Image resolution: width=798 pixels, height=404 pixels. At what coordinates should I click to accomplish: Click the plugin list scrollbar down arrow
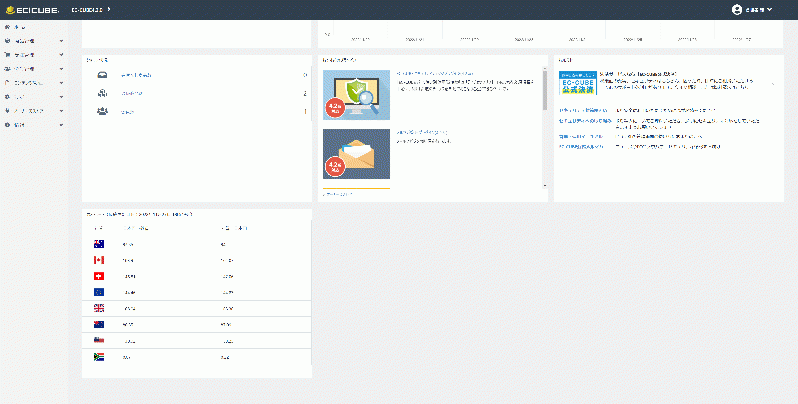click(545, 186)
